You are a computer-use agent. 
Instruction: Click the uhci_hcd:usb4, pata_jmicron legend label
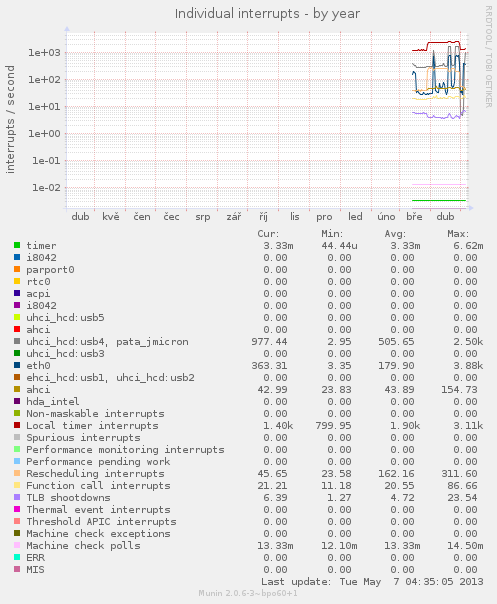coord(107,342)
